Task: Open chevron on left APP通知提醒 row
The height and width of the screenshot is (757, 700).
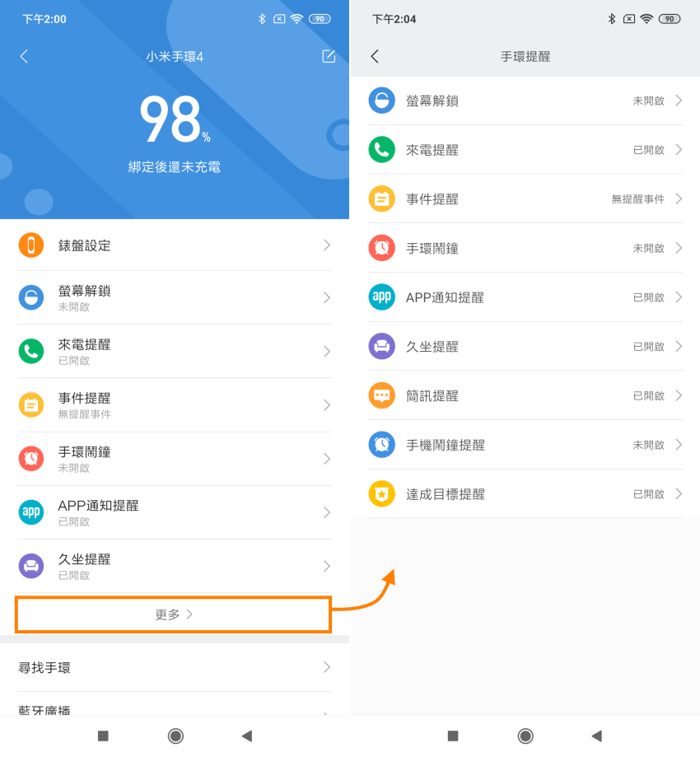Action: point(327,512)
